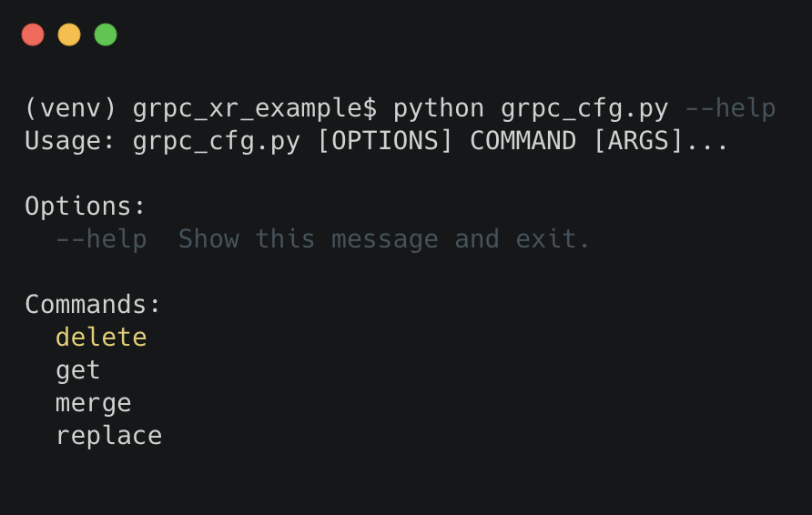Select the replace command in the list
The height and width of the screenshot is (515, 812).
coord(109,436)
